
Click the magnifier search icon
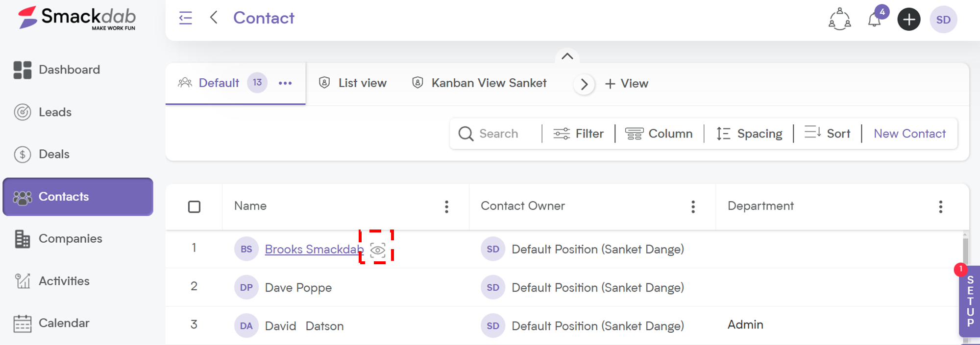click(x=466, y=134)
